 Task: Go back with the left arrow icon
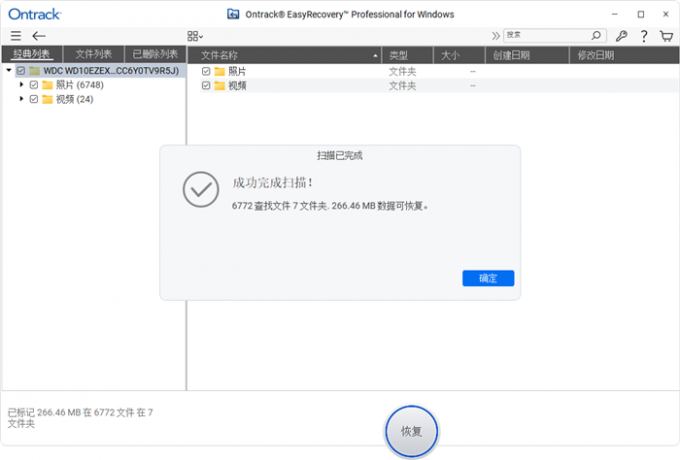click(39, 36)
